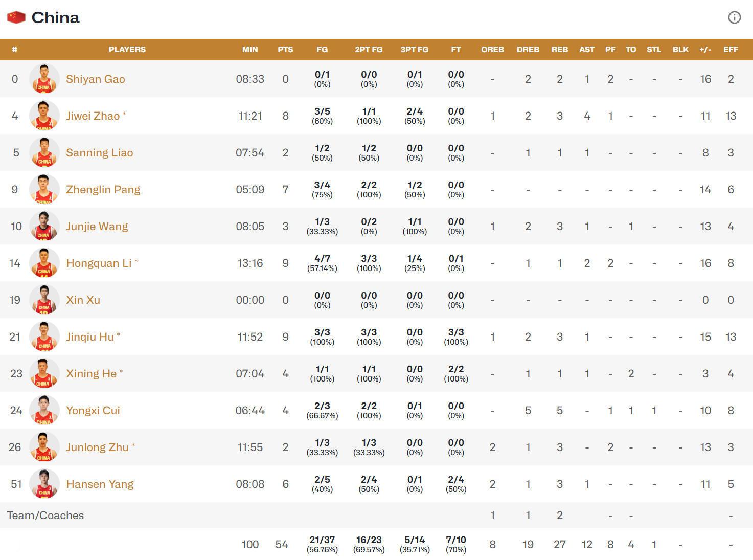This screenshot has width=753, height=560.
Task: Click the EFF column header
Action: [x=731, y=50]
